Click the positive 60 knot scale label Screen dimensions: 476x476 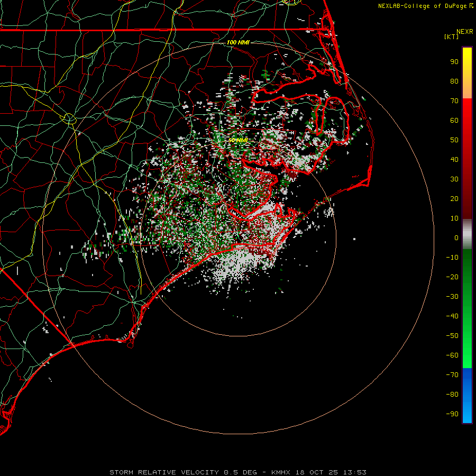(x=454, y=121)
